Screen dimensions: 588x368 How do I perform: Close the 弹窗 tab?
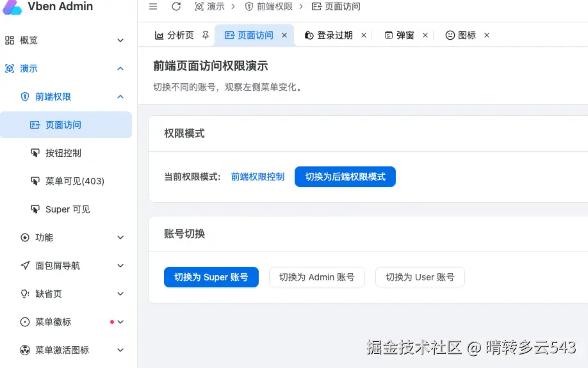click(x=425, y=35)
